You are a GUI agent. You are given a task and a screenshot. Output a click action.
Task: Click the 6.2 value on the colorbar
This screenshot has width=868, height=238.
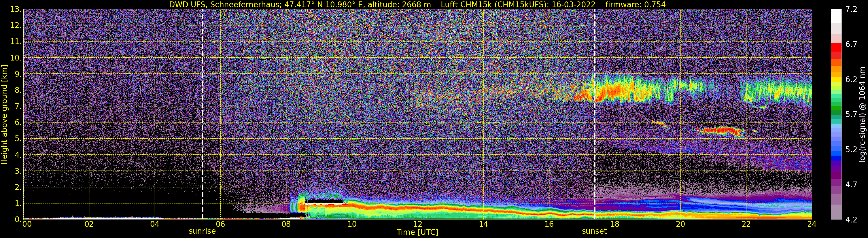851,80
